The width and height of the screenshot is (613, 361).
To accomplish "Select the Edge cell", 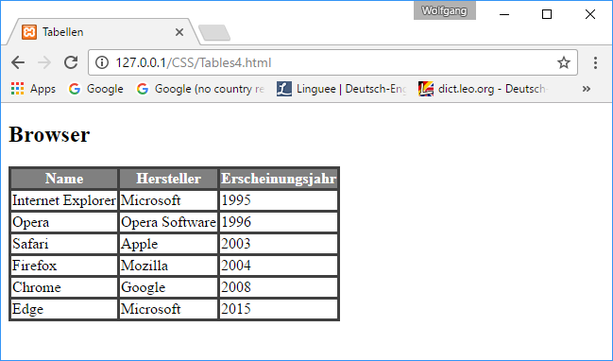I will tap(64, 309).
